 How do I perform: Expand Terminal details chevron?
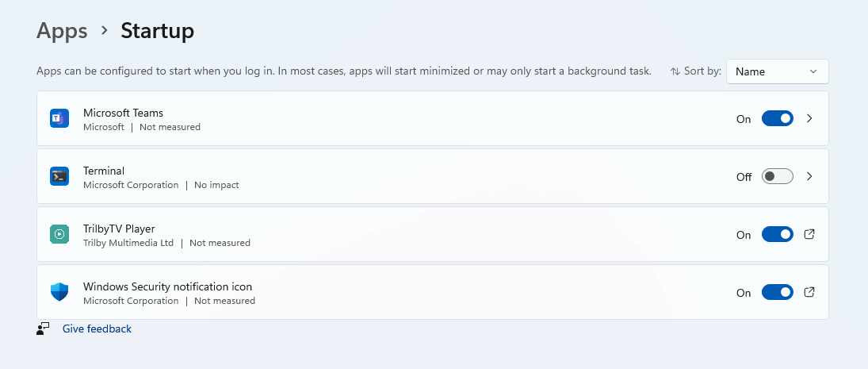tap(809, 176)
